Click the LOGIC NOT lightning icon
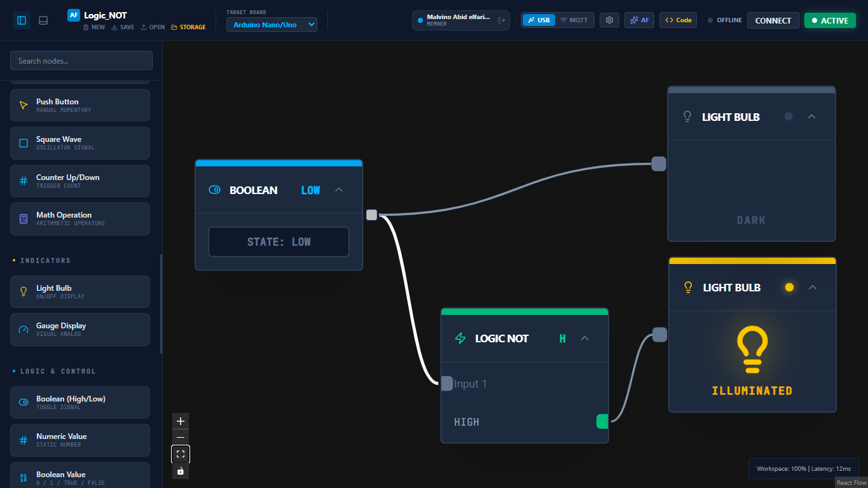The height and width of the screenshot is (488, 868). 460,338
